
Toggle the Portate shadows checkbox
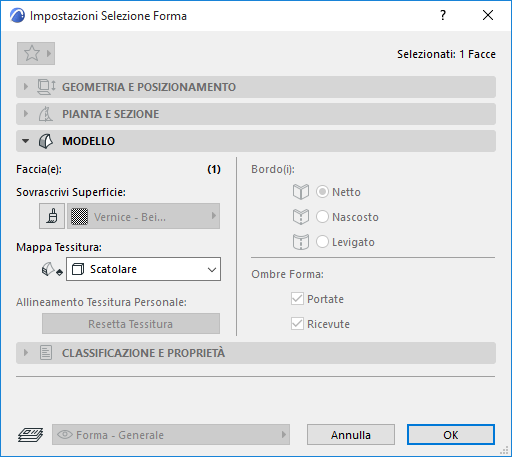297,299
